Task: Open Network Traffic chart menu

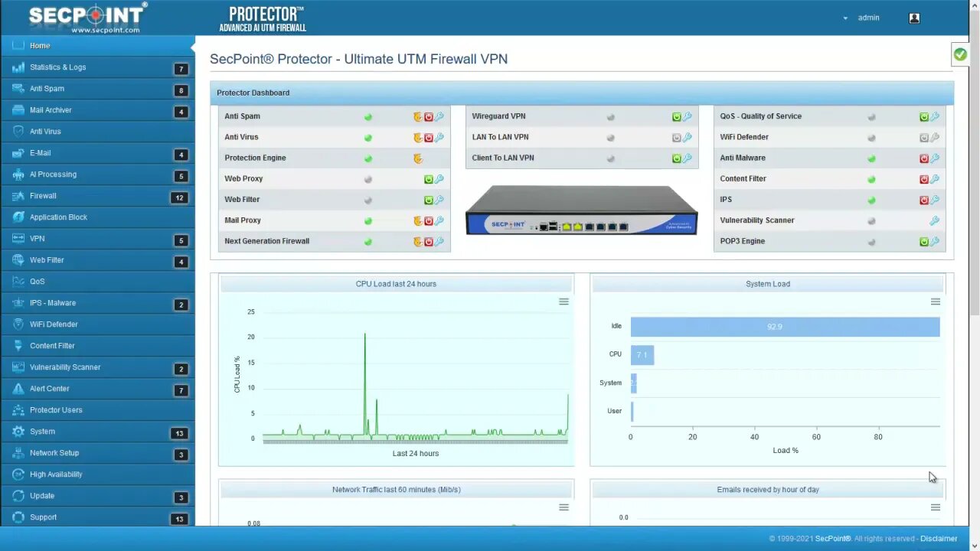Action: point(563,507)
